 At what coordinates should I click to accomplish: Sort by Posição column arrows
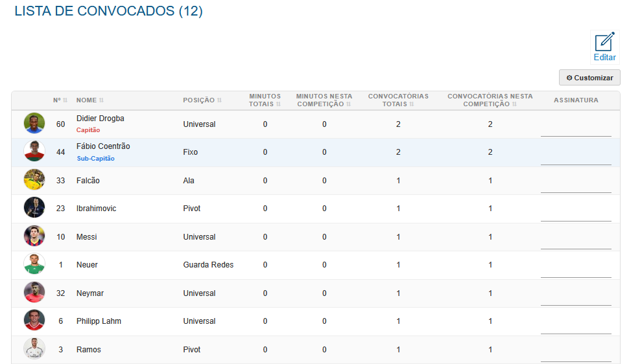point(219,100)
